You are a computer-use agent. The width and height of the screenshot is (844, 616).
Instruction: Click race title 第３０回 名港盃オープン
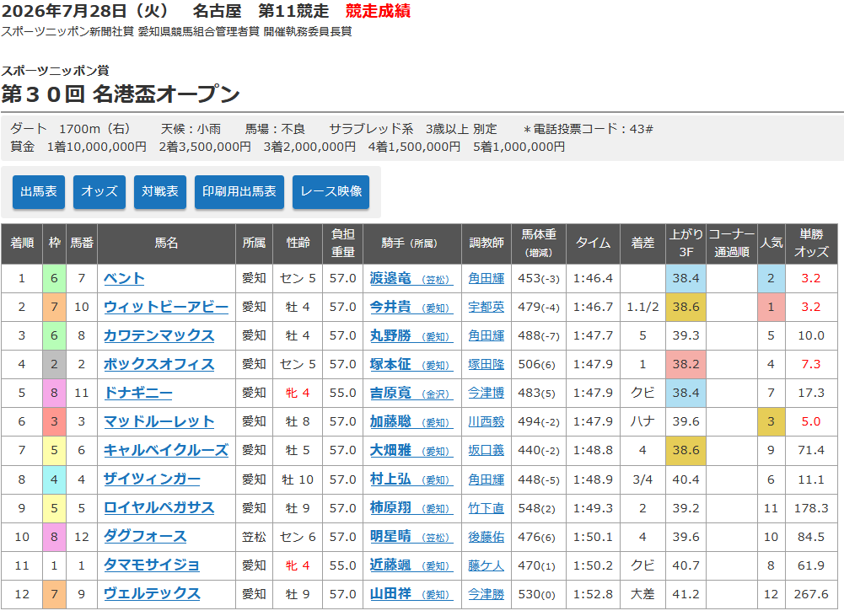(x=120, y=94)
